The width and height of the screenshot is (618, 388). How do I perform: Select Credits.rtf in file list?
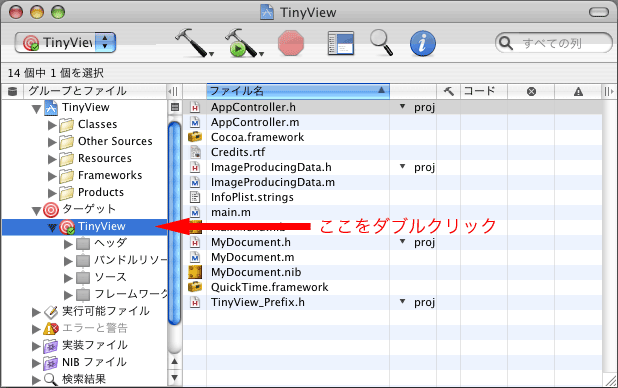click(x=238, y=152)
